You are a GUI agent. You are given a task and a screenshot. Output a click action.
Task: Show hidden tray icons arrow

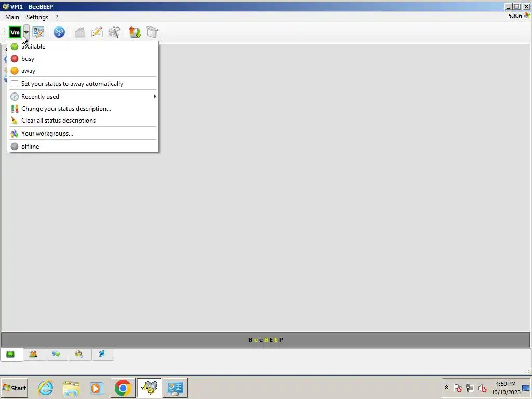point(446,387)
